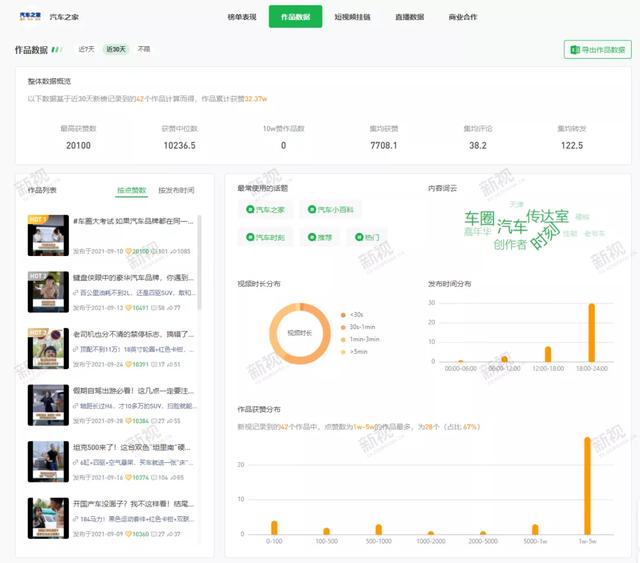Click the 汽车之家 account logo
The width and height of the screenshot is (640, 563).
click(x=29, y=16)
